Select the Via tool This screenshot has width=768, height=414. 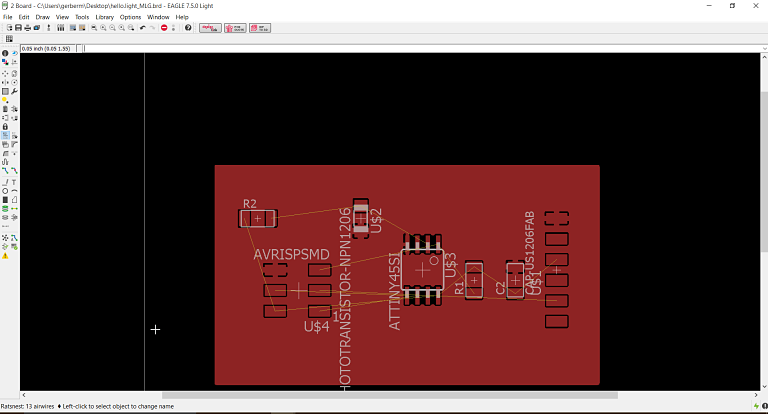point(5,209)
